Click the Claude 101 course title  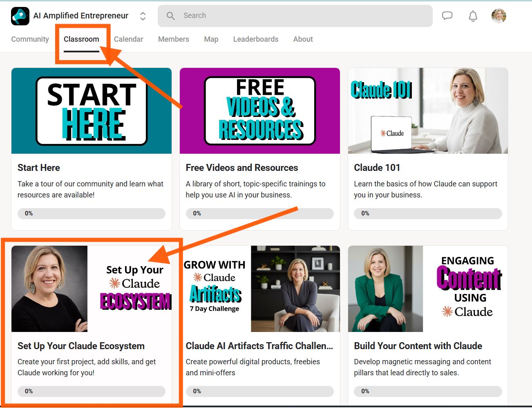click(x=377, y=168)
